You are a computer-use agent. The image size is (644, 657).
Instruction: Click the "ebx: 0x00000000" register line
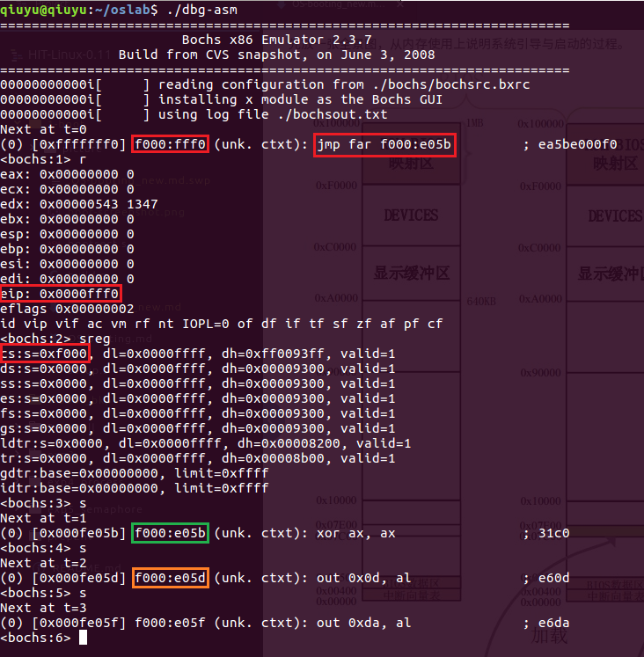coord(67,219)
